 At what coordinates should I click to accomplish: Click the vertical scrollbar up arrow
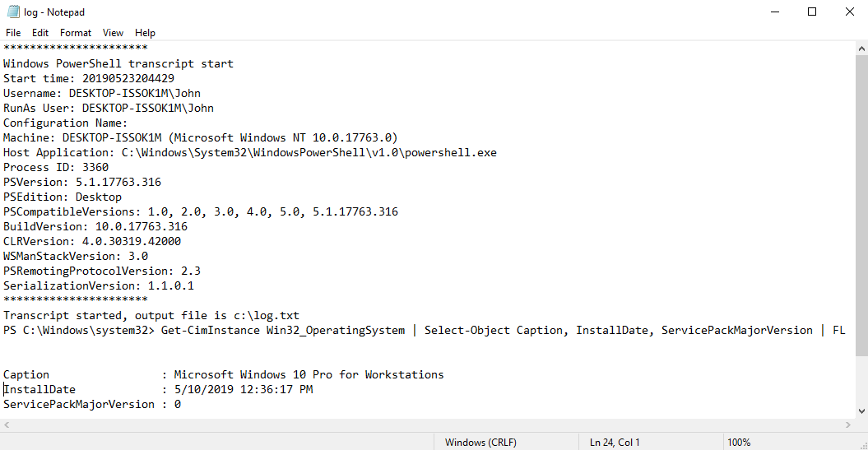point(861,49)
